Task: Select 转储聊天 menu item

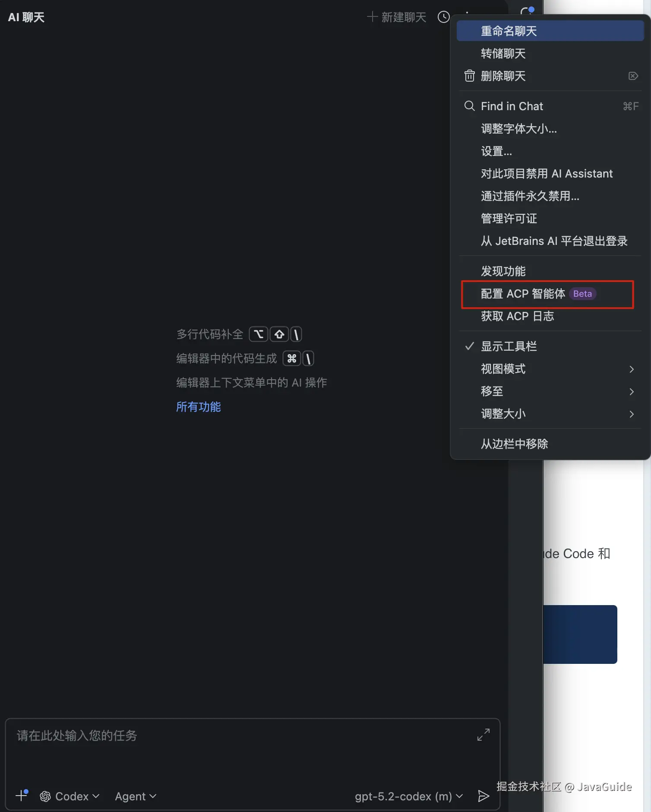Action: click(x=550, y=54)
